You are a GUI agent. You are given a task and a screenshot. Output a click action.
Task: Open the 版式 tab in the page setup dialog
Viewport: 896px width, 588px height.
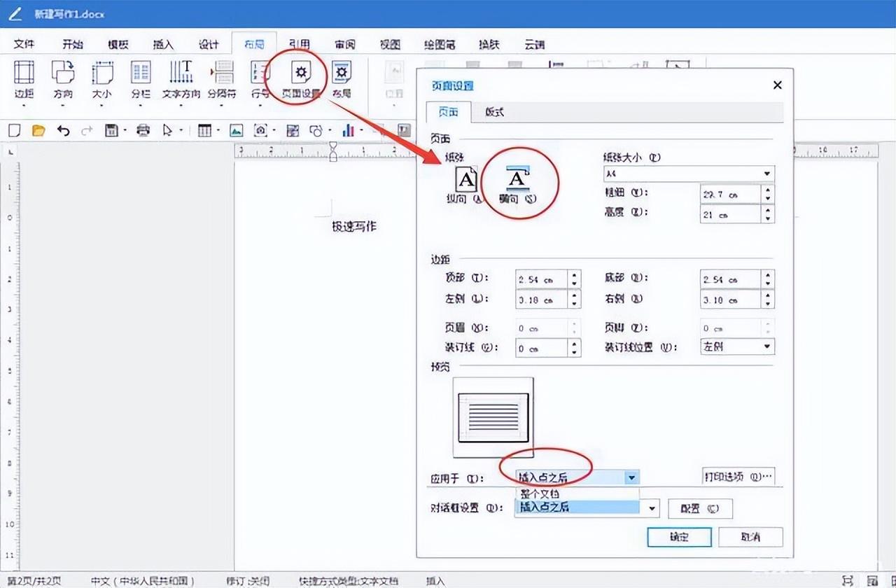click(x=494, y=112)
